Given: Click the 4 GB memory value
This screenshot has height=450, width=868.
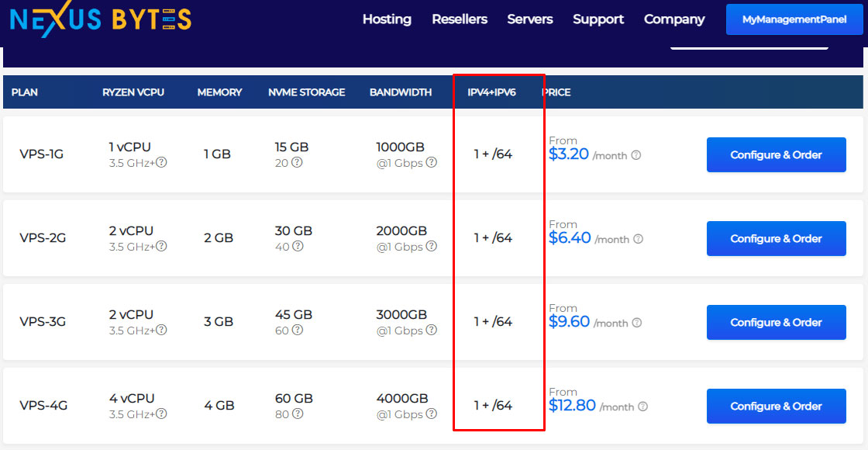Looking at the screenshot, I should [x=219, y=405].
